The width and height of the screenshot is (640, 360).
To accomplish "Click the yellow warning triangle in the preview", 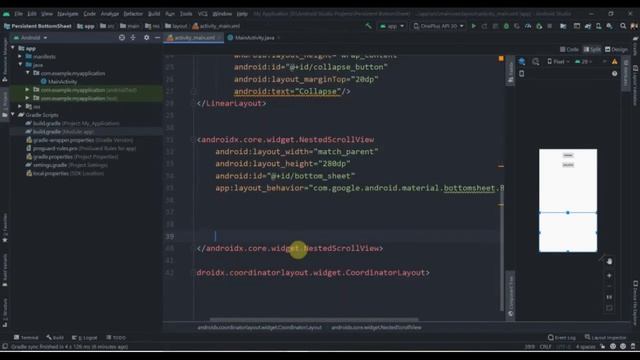I will tap(615, 62).
